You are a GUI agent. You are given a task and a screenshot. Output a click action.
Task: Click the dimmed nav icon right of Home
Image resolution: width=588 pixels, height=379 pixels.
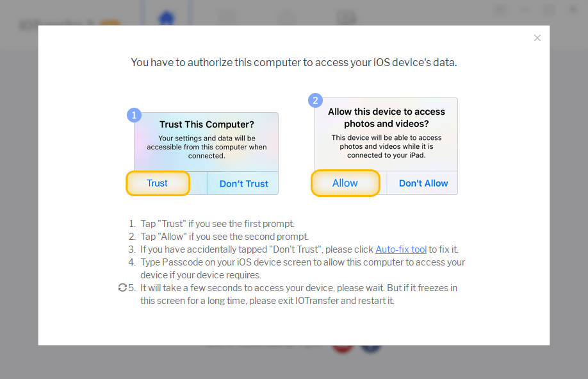(226, 18)
